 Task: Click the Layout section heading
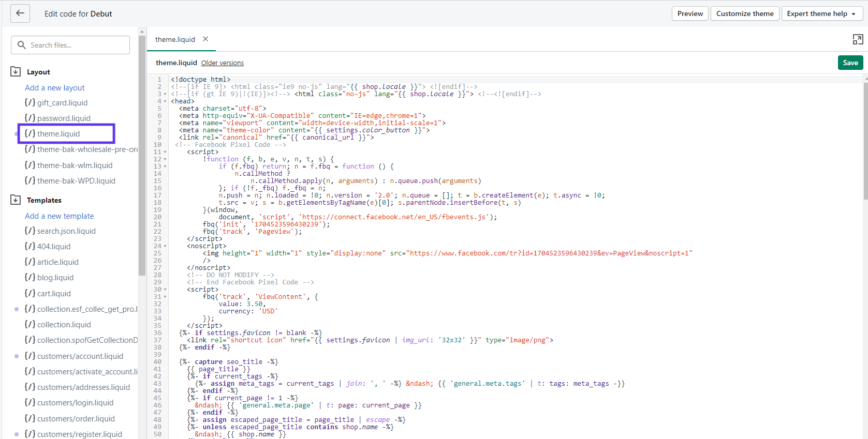(x=38, y=72)
